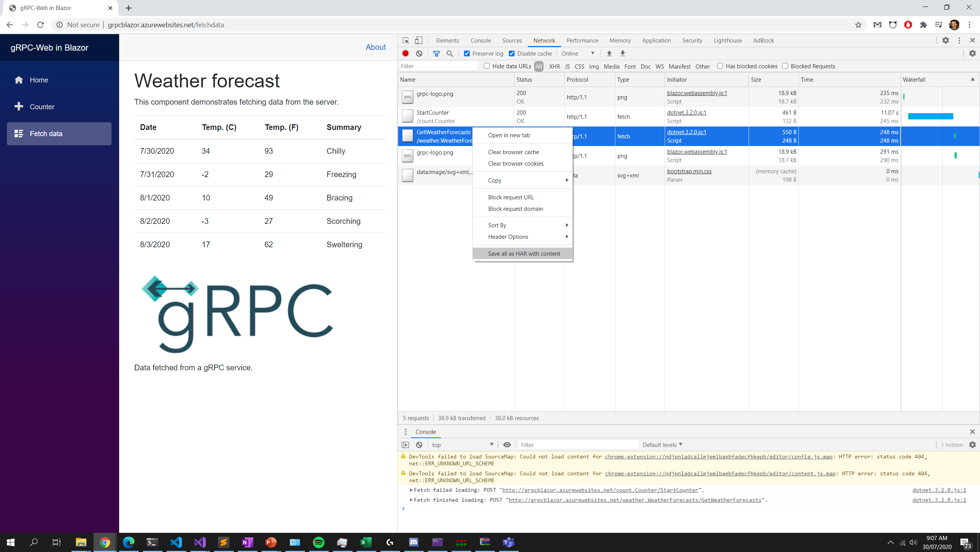Export HAR file via download arrow
The width and height of the screenshot is (980, 552).
[x=622, y=53]
